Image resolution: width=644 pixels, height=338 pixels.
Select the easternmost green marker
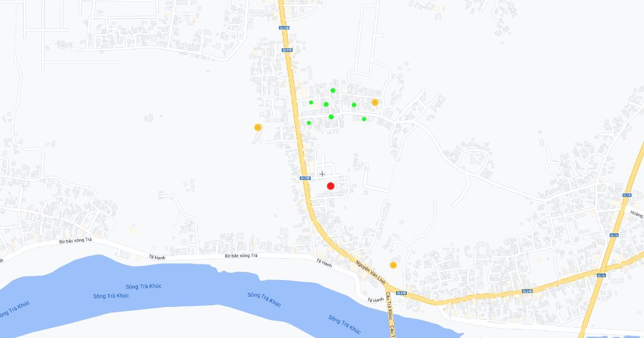364,119
